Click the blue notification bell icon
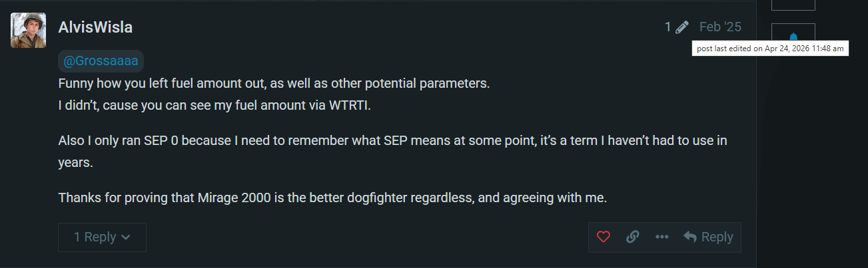Viewport: 868px width, 268px height. [793, 36]
